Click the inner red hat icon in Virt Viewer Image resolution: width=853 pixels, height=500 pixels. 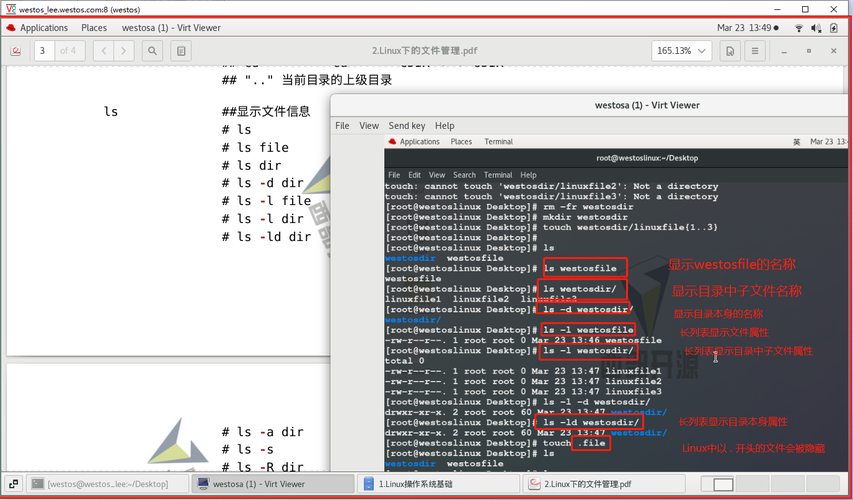[x=392, y=141]
